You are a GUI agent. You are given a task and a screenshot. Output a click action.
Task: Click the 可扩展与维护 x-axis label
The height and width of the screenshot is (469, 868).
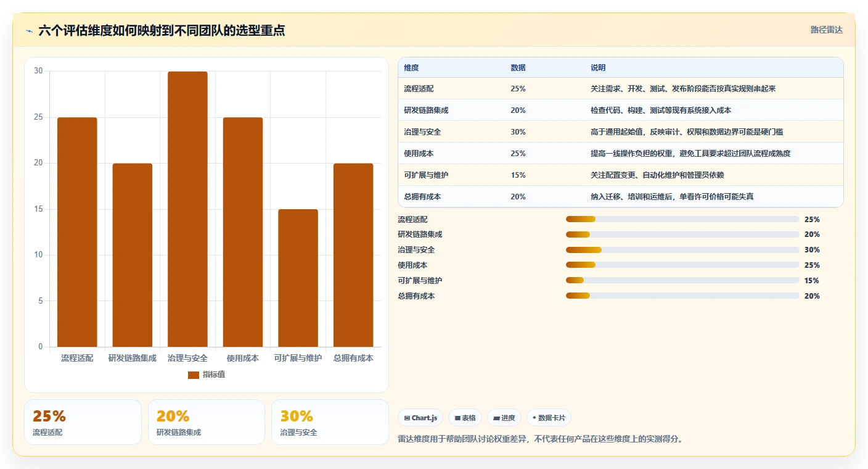[298, 358]
